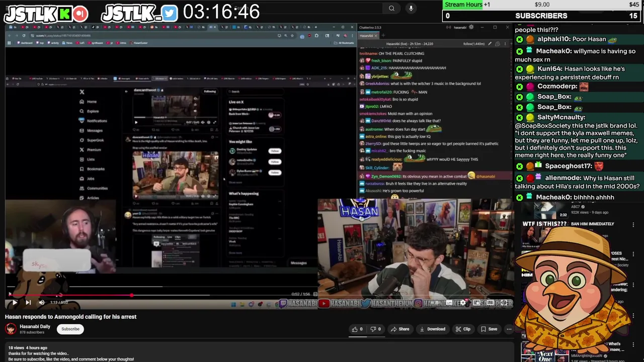
Task: Open the Hasanabi Daily channel name link
Action: tap(35, 326)
